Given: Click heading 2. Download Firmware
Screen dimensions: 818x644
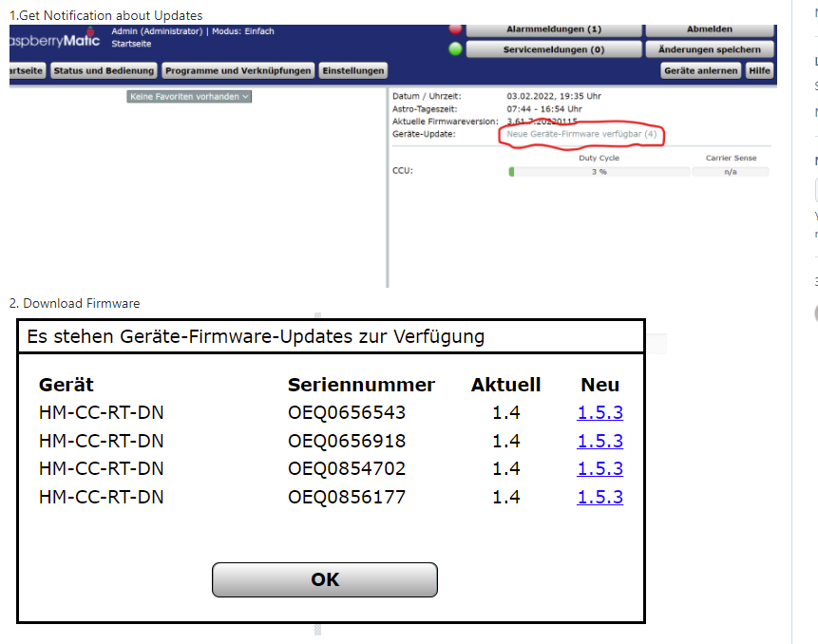Looking at the screenshot, I should (x=75, y=304).
